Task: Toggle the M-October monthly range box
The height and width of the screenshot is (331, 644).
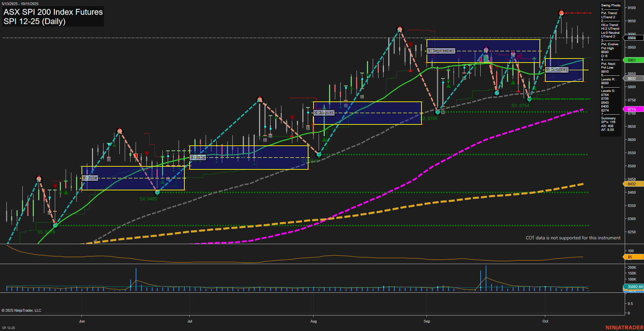Action: 558,70
